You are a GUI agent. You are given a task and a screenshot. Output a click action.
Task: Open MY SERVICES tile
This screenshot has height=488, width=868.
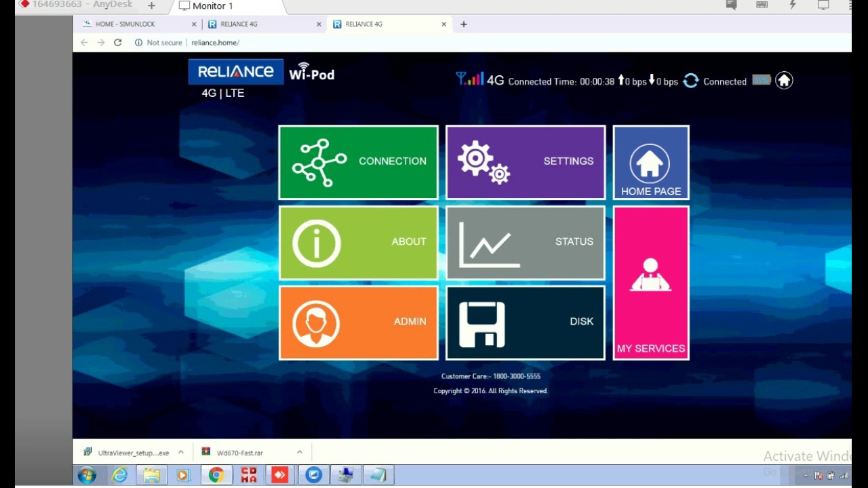(x=650, y=283)
